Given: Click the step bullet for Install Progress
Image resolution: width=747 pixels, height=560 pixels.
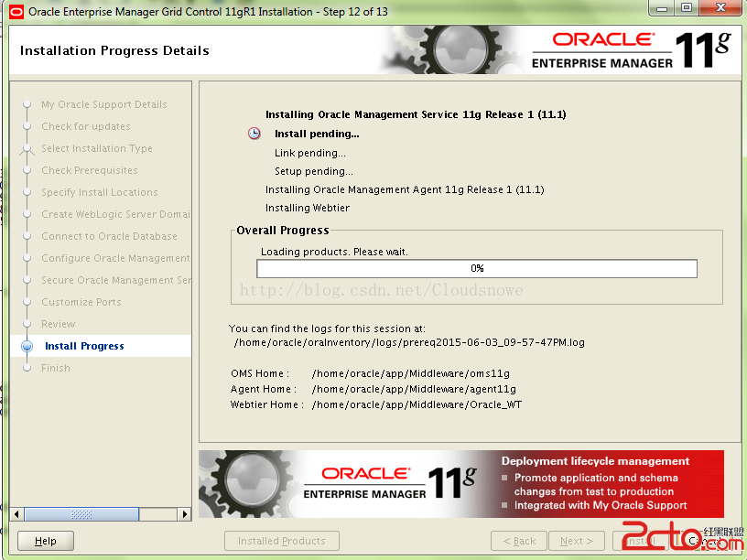Looking at the screenshot, I should [x=27, y=346].
